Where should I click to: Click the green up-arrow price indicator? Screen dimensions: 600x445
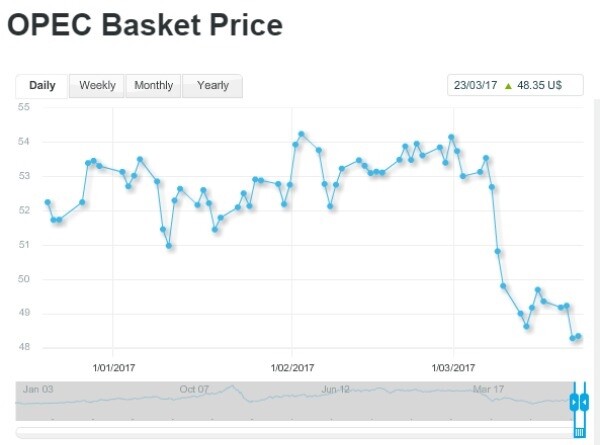click(508, 86)
